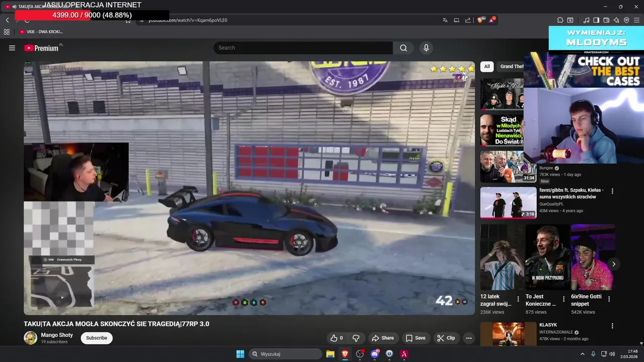Open the To Jest Konieczne short
Screen dimensions: 644x362
coord(547,257)
